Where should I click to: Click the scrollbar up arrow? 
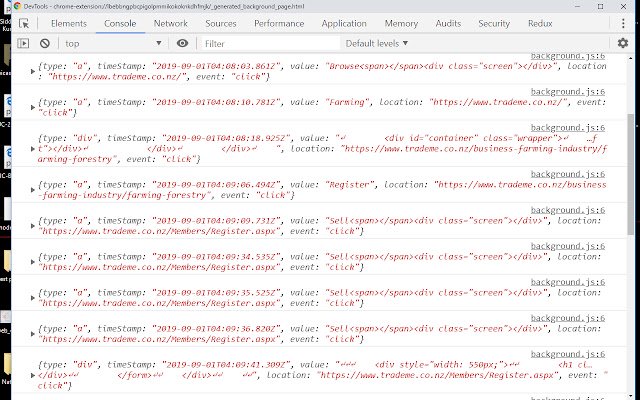[631, 58]
